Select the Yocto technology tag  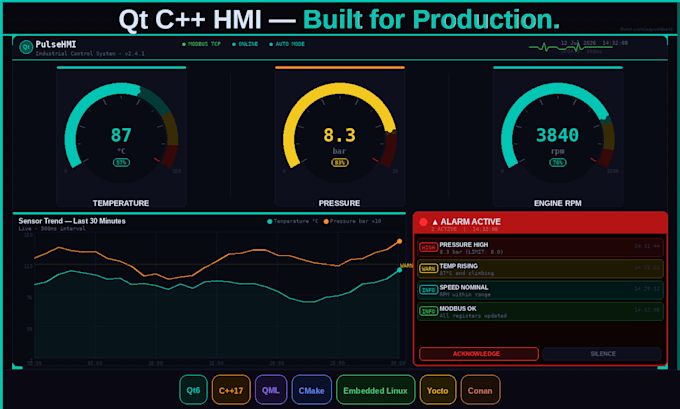pos(438,390)
